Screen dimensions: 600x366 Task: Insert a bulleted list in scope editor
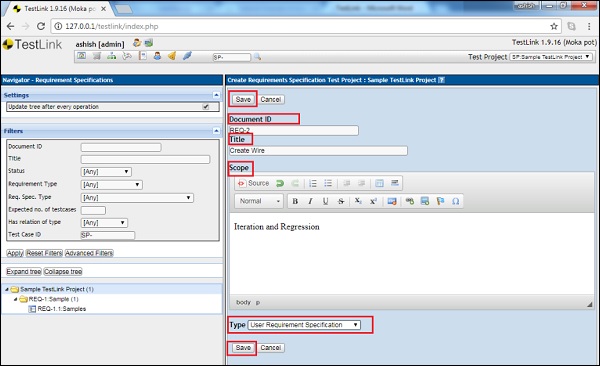tap(328, 183)
